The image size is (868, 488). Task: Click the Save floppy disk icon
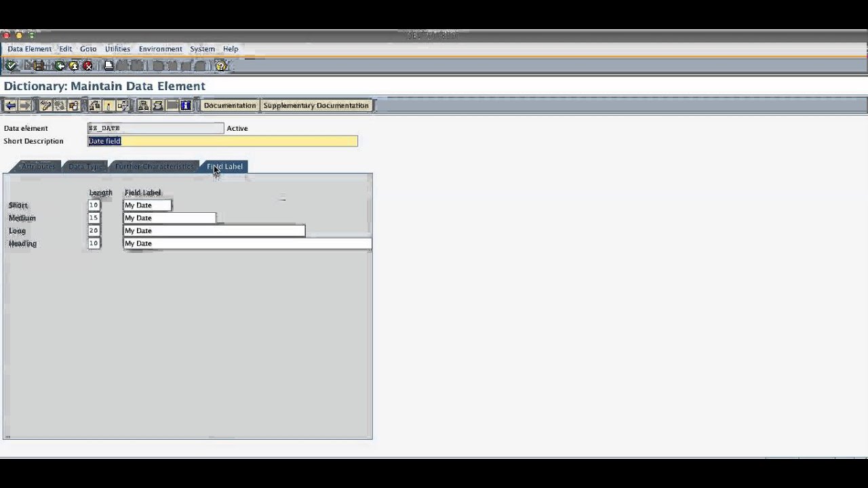point(39,66)
